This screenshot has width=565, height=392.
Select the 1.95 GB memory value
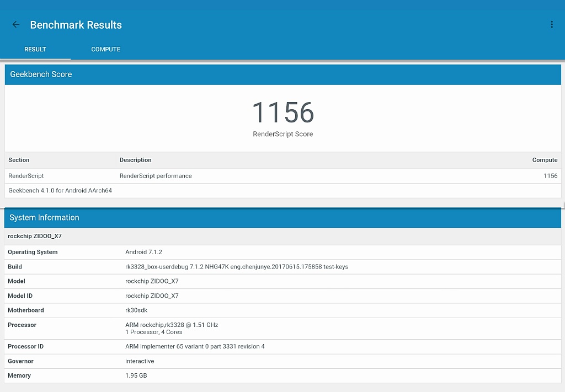136,375
